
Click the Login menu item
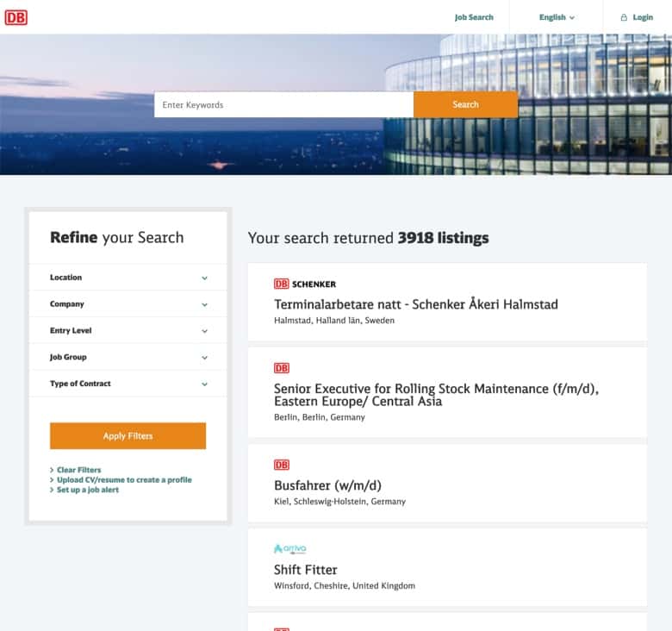tap(643, 17)
